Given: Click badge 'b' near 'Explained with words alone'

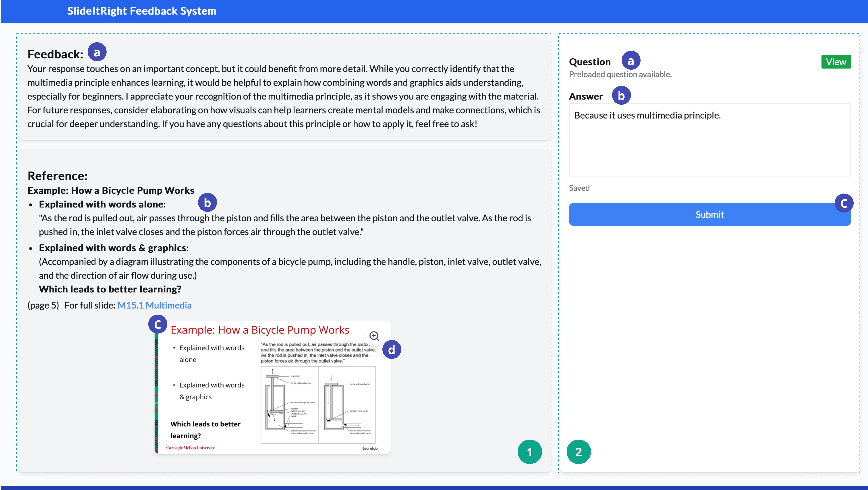Looking at the screenshot, I should tap(207, 203).
